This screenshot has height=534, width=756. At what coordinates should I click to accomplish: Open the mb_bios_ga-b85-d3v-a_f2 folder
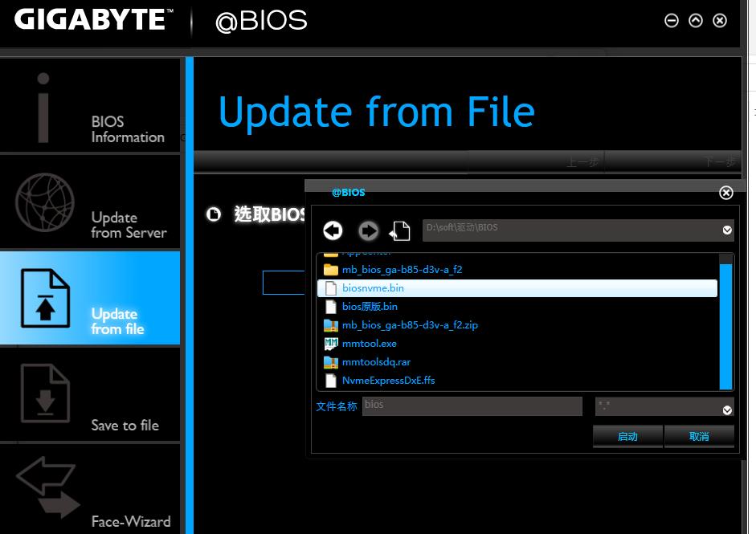pyautogui.click(x=517, y=270)
